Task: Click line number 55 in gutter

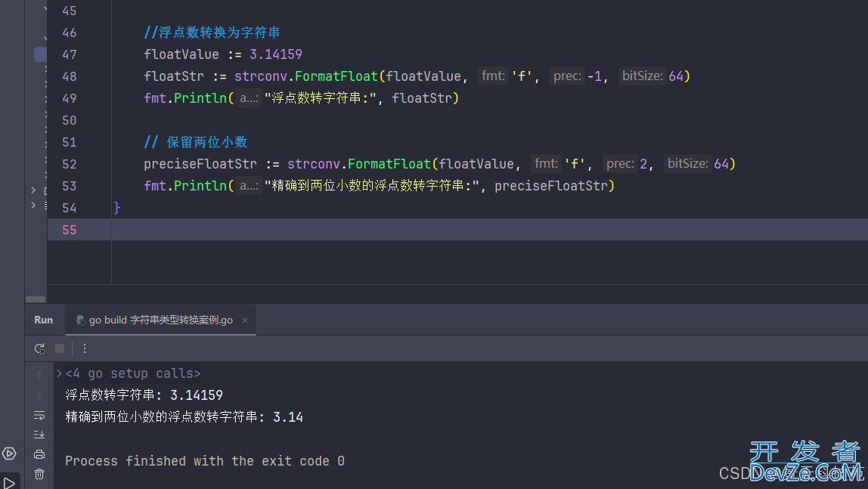Action: tap(70, 230)
